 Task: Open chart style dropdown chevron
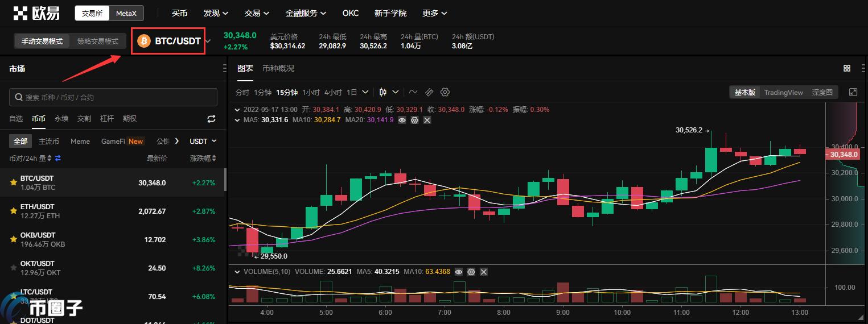pos(396,92)
